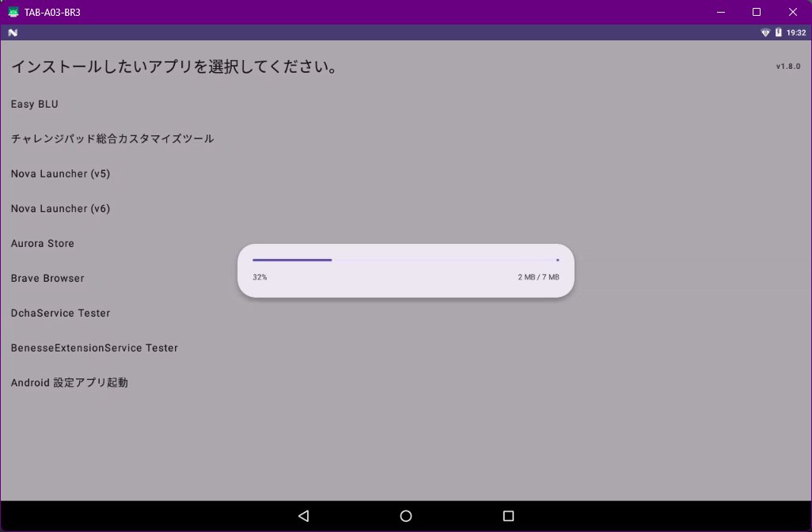The width and height of the screenshot is (812, 532).
Task: Select チャレンジパッド総合カスタマイズツール entry
Action: coord(112,139)
